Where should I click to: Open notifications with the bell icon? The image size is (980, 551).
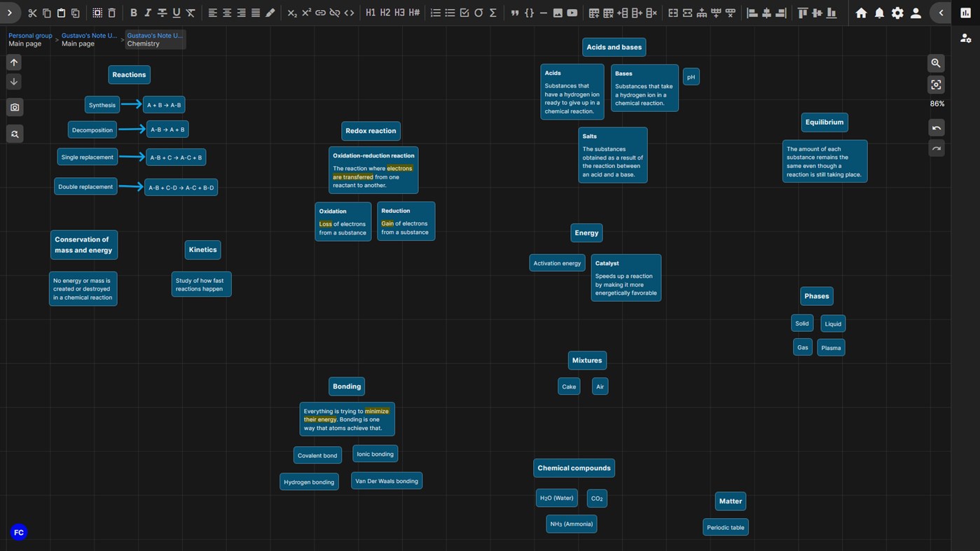coord(879,13)
